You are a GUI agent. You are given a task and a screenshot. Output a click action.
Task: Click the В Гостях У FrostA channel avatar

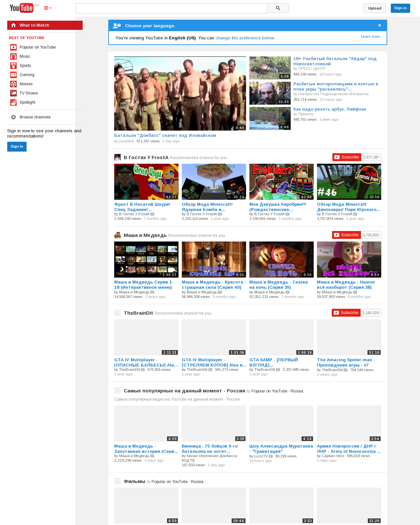[x=117, y=157]
